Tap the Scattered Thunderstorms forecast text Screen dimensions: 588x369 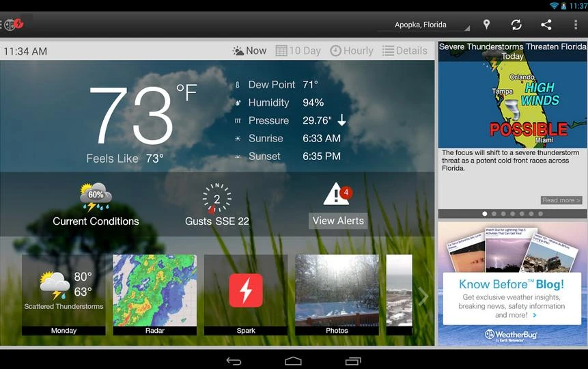point(64,306)
